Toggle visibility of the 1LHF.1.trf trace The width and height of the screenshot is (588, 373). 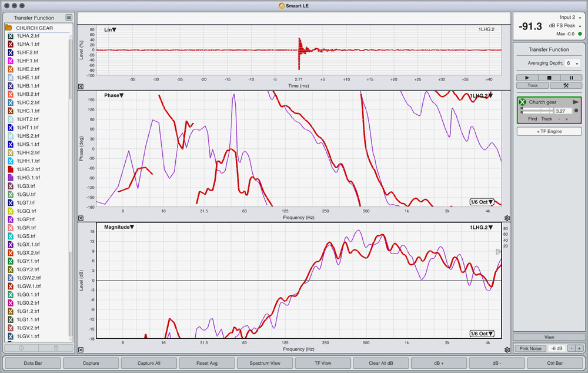11,61
